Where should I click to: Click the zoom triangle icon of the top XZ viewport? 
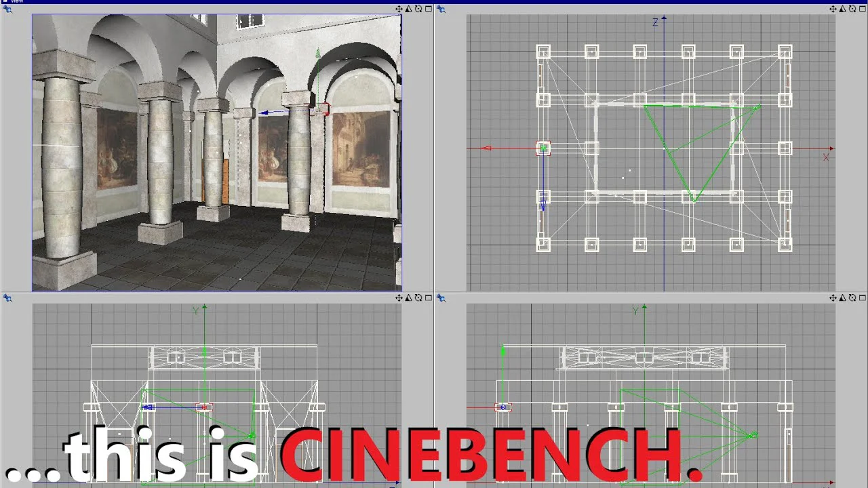[x=843, y=9]
